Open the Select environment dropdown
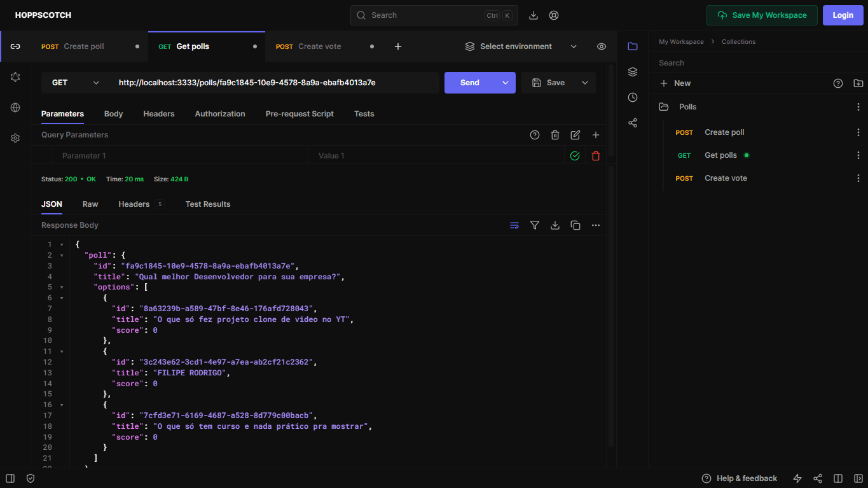 coord(515,46)
